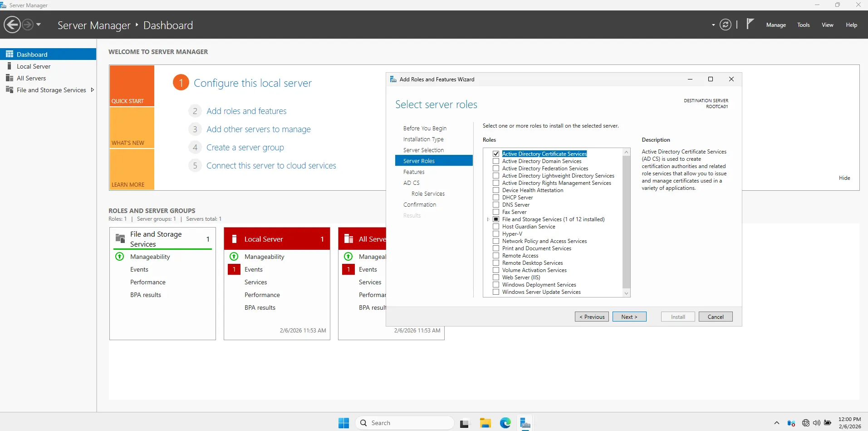Screen dimensions: 868x431
Task: Click Manageability status icon in Local Server tile
Action: tap(234, 257)
